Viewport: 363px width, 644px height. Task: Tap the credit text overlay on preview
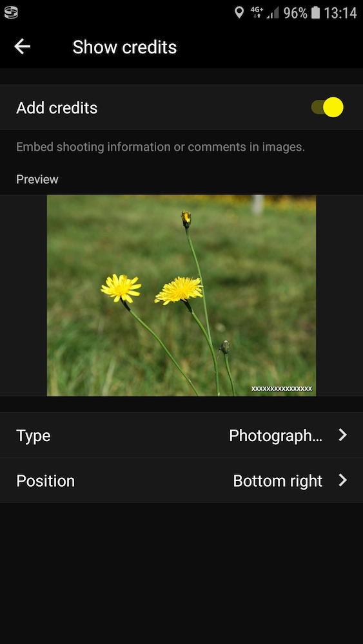[x=282, y=388]
